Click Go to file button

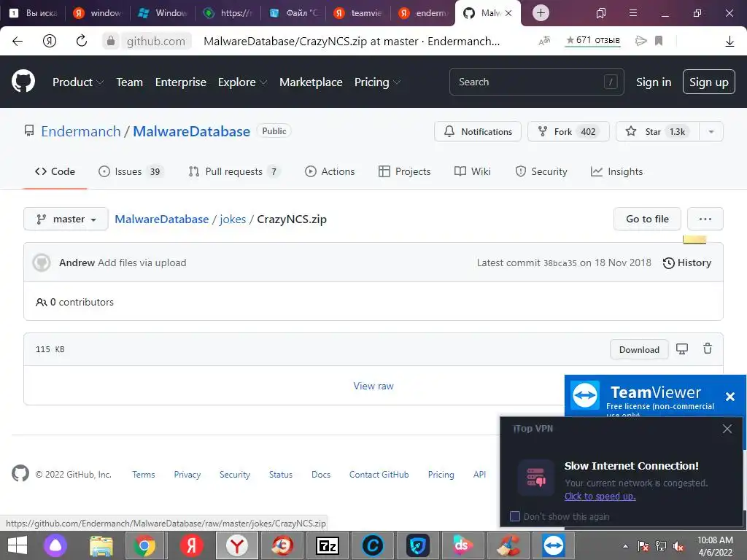[x=647, y=219]
